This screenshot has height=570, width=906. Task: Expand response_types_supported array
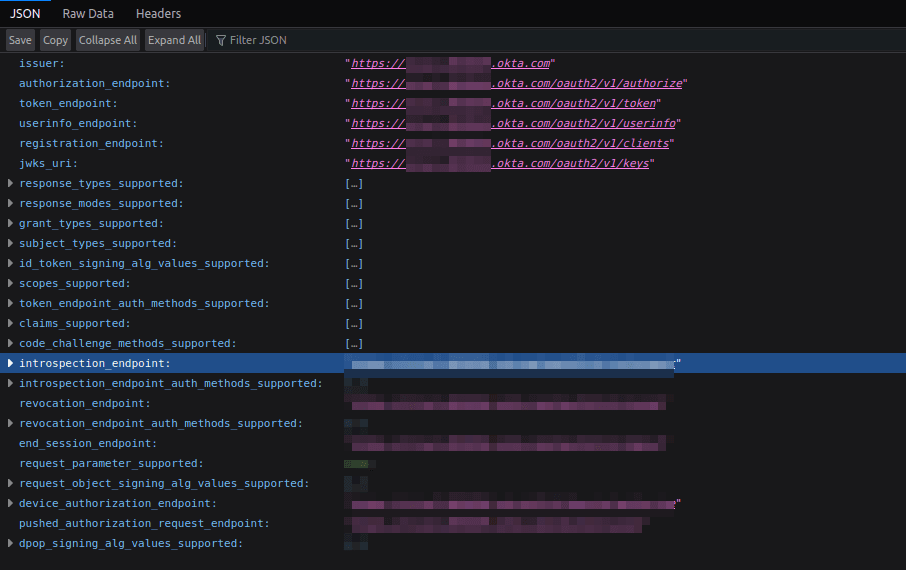(10, 184)
